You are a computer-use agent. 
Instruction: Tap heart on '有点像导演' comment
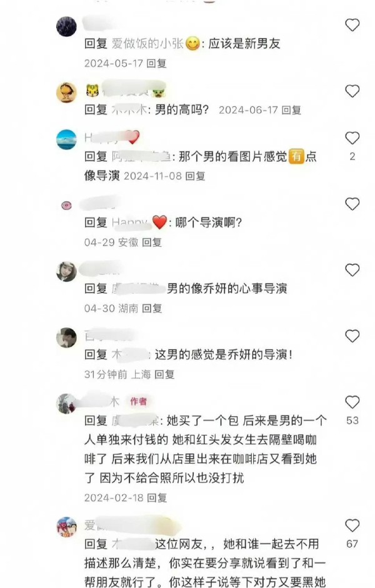click(352, 137)
